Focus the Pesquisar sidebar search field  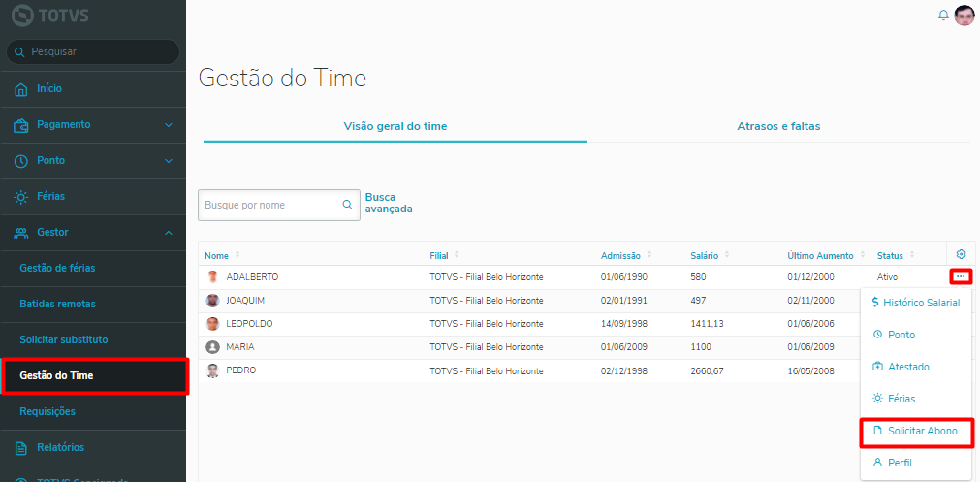click(x=92, y=52)
